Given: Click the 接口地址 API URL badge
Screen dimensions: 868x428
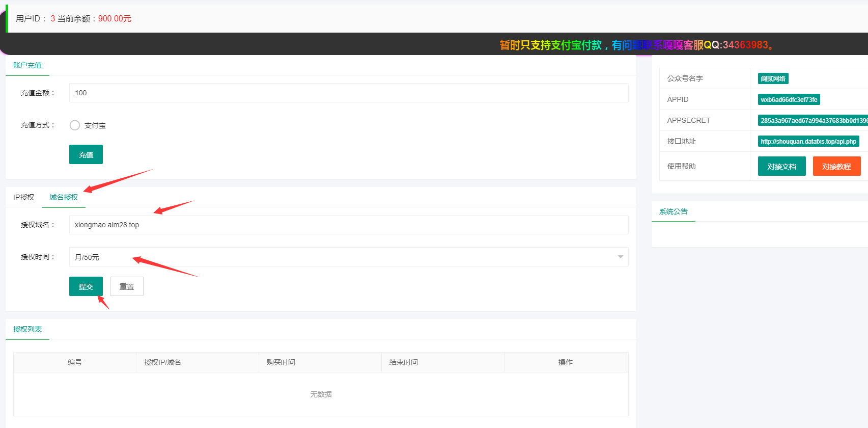Looking at the screenshot, I should [x=808, y=141].
